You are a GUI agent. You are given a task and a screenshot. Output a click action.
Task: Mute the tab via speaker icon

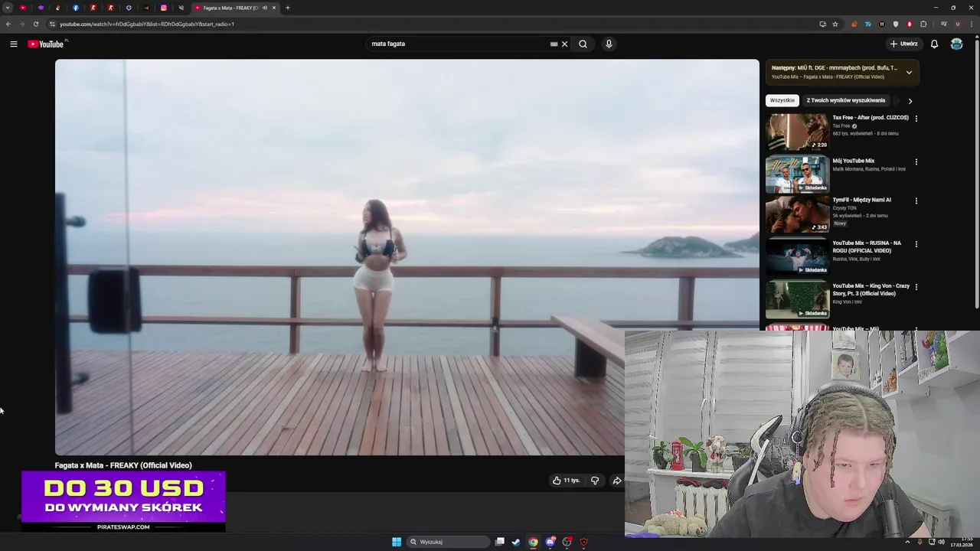(265, 8)
